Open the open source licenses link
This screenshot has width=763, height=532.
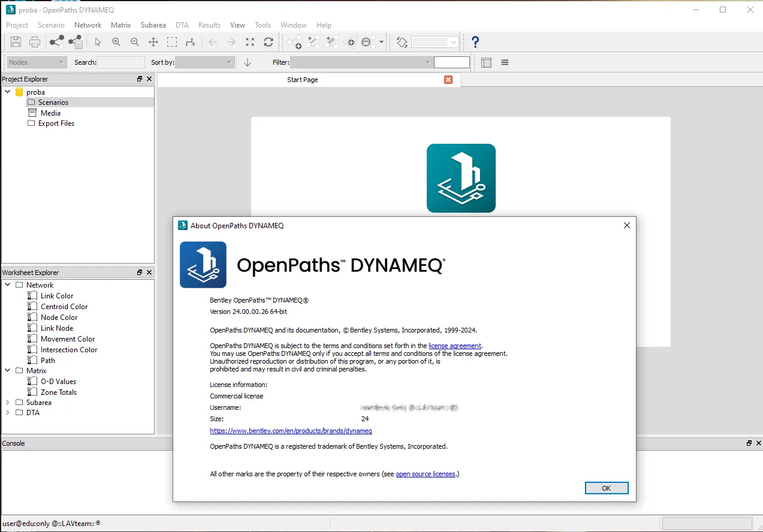point(426,474)
